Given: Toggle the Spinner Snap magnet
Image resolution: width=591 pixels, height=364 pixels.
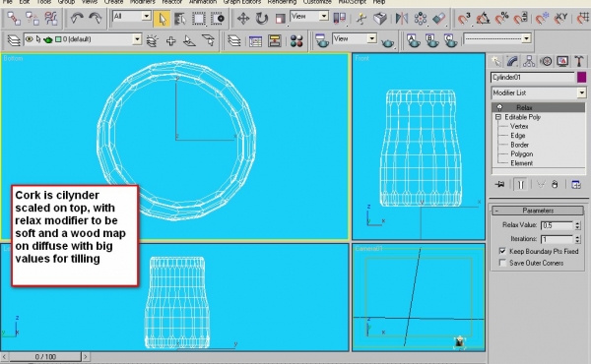Looking at the screenshot, I should pyautogui.click(x=520, y=19).
